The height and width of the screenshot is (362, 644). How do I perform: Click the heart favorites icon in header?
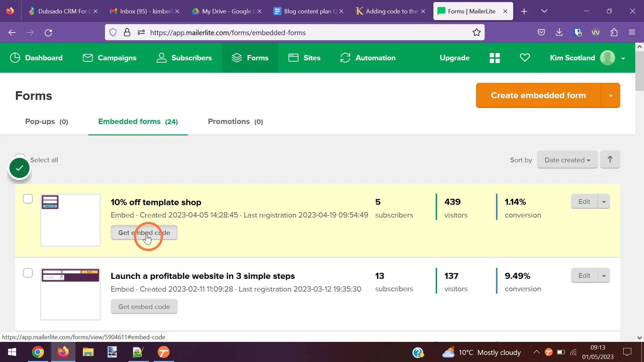[x=525, y=58]
